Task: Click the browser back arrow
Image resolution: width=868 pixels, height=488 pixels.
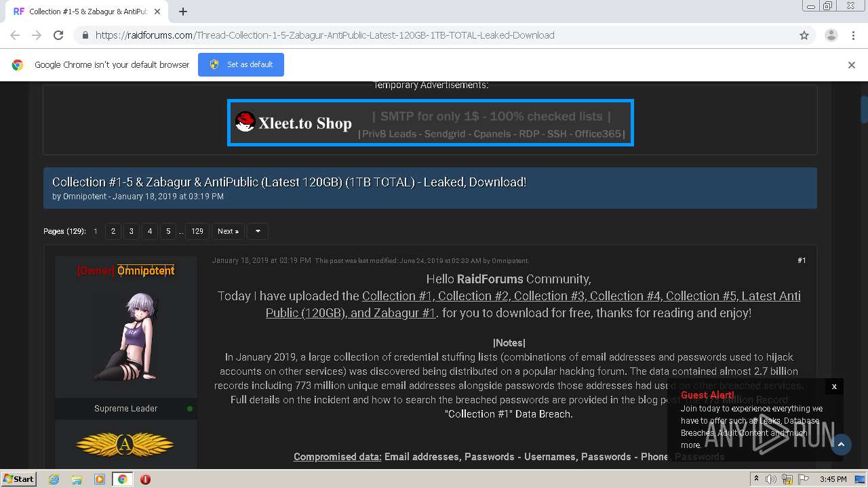Action: click(15, 35)
